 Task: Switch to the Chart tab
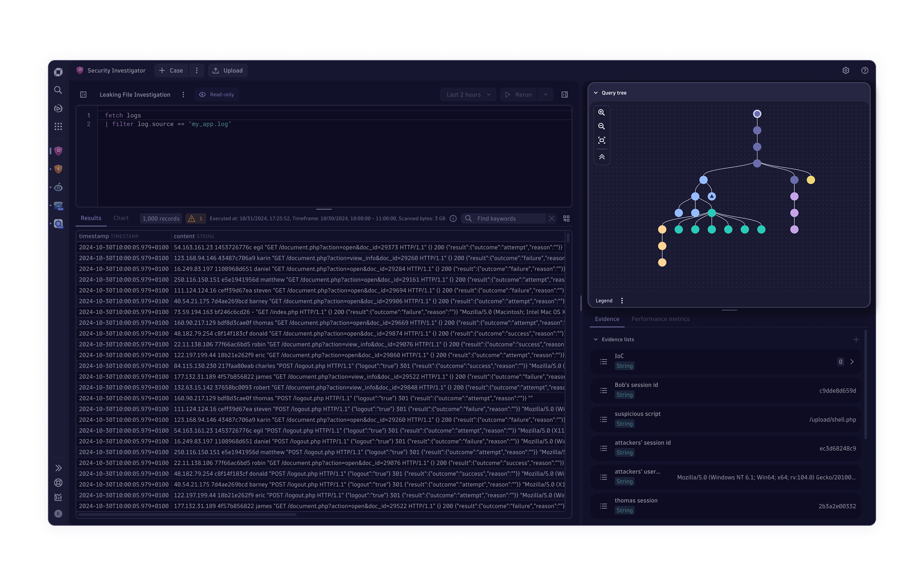tap(121, 218)
